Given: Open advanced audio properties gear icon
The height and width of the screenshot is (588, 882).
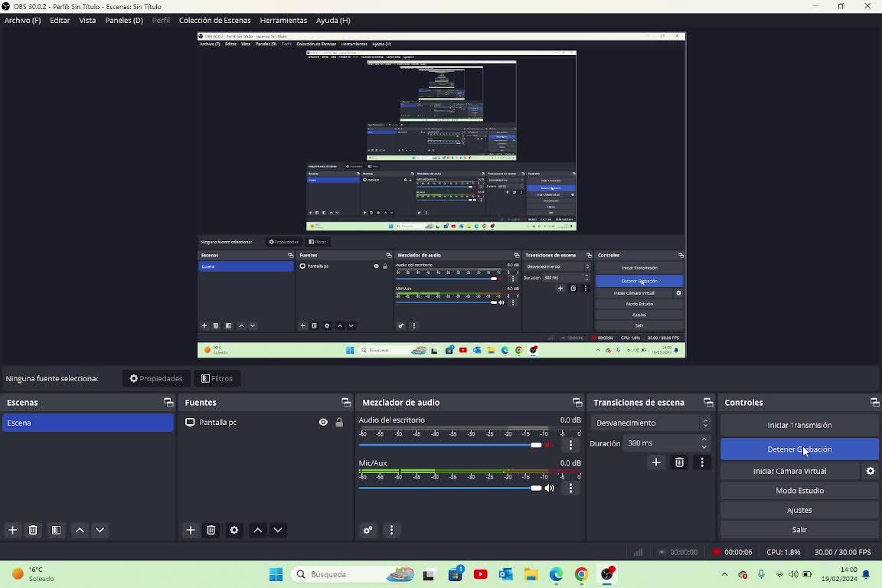Looking at the screenshot, I should click(368, 530).
